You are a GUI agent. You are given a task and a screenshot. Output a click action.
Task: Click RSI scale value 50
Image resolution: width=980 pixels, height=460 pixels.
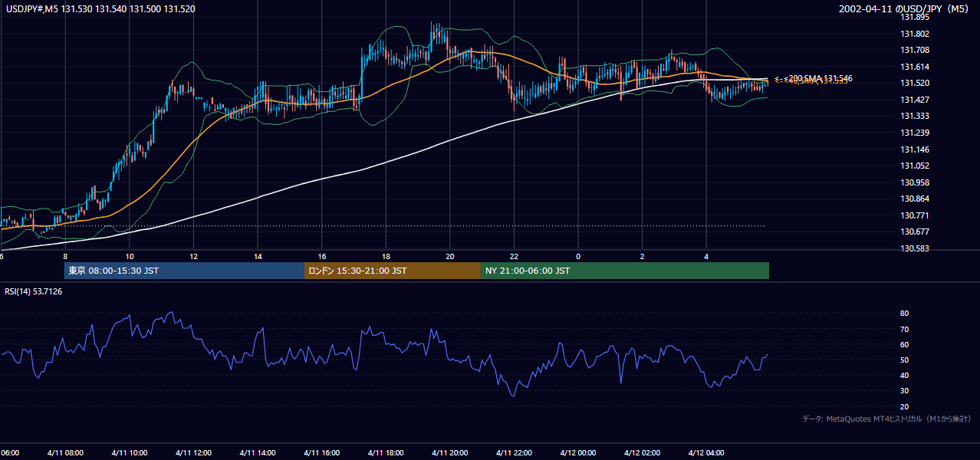click(904, 360)
